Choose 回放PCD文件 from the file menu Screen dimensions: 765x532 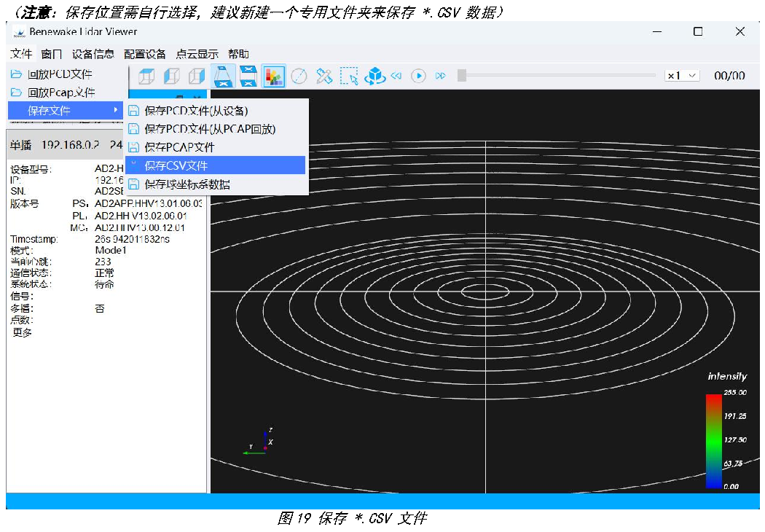coord(66,74)
